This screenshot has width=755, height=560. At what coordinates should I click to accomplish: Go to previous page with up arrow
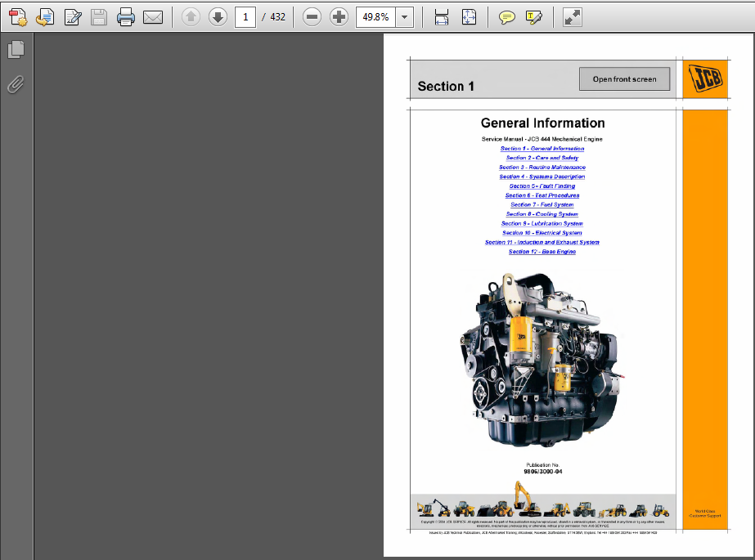(x=191, y=17)
